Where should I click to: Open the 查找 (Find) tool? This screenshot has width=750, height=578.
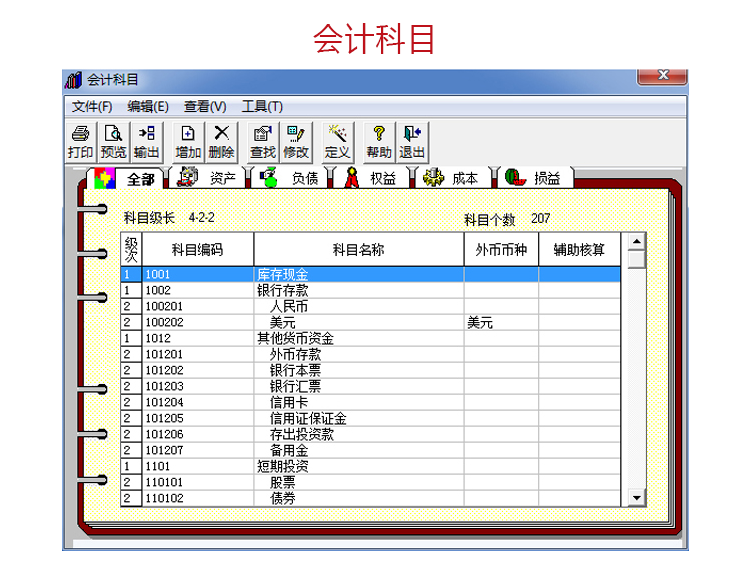click(x=263, y=142)
